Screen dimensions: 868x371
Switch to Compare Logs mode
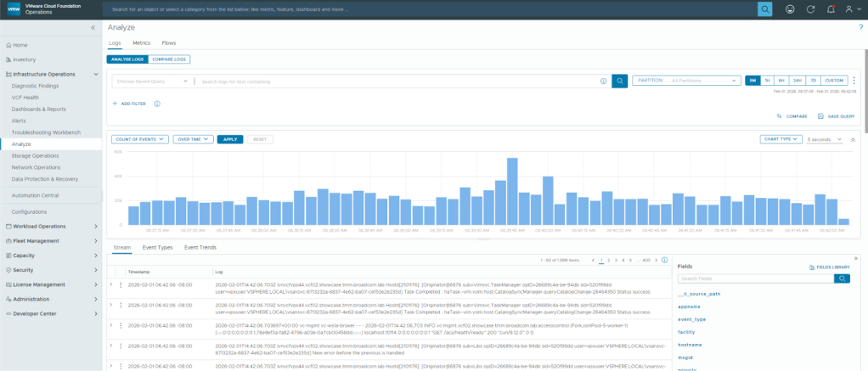[169, 59]
